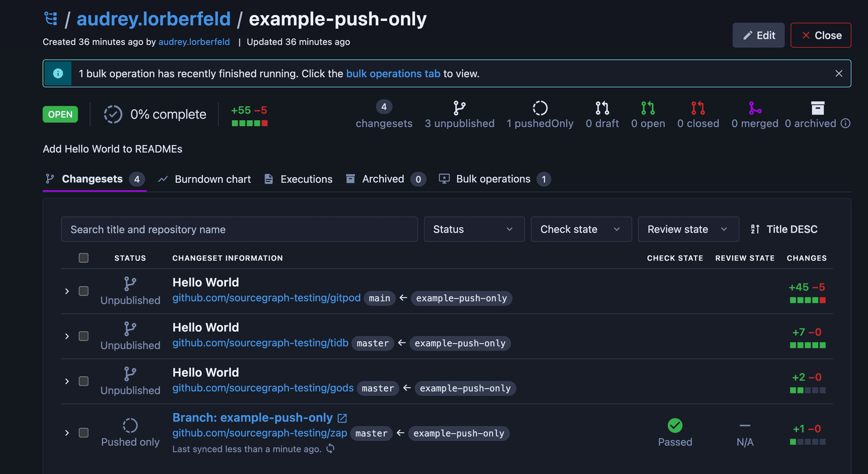Open github.com/sourcegraph-testing/tidb repository link
This screenshot has width=868, height=474.
(x=260, y=343)
